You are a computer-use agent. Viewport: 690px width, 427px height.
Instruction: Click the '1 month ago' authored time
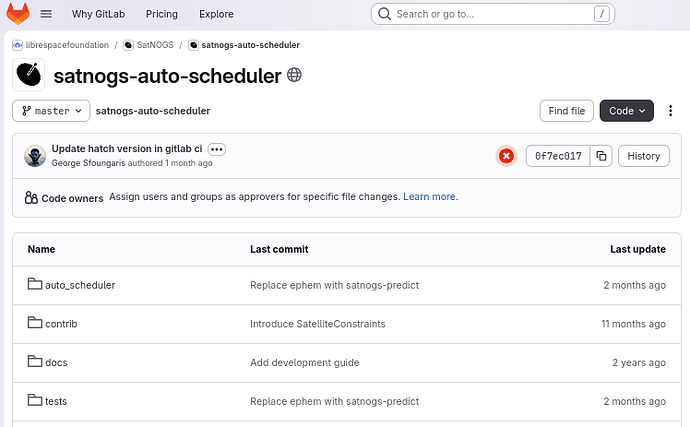click(x=189, y=163)
